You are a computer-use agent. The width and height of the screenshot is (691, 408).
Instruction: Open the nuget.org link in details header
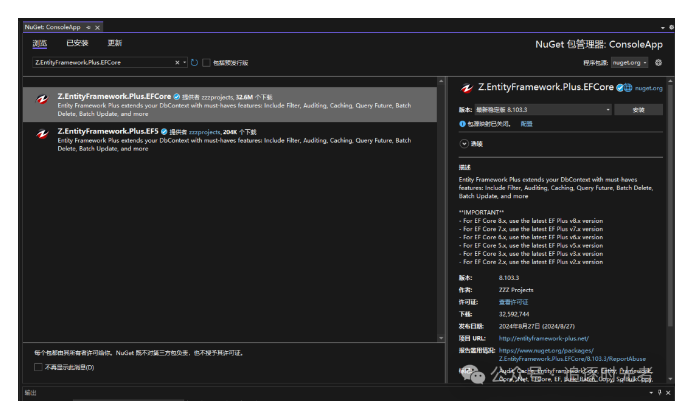coord(648,88)
